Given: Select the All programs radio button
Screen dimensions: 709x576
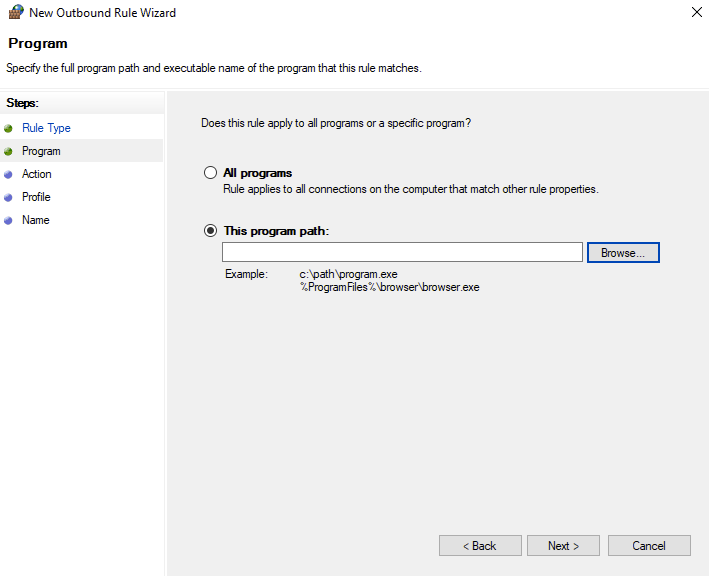Looking at the screenshot, I should pos(210,173).
